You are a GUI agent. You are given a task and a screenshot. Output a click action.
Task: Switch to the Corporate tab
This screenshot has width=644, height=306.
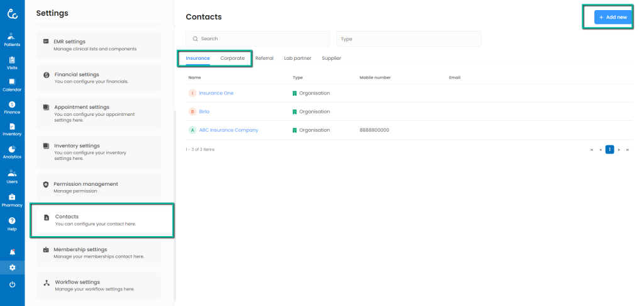[x=232, y=58]
